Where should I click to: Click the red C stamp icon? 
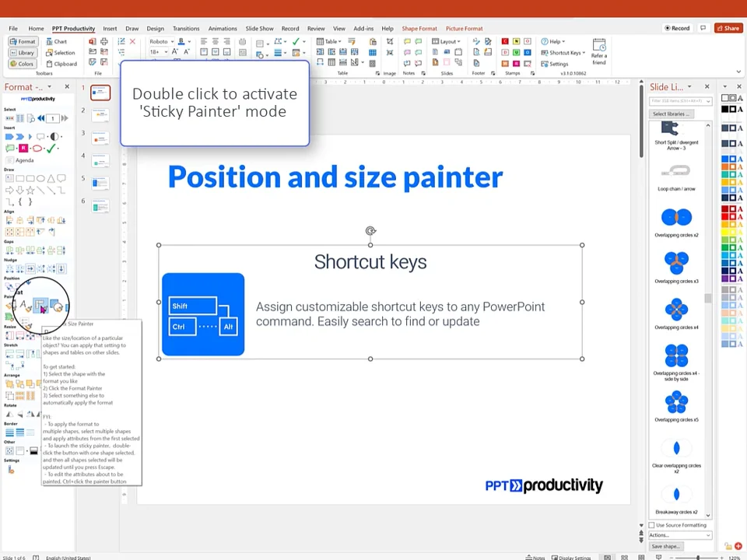[505, 41]
